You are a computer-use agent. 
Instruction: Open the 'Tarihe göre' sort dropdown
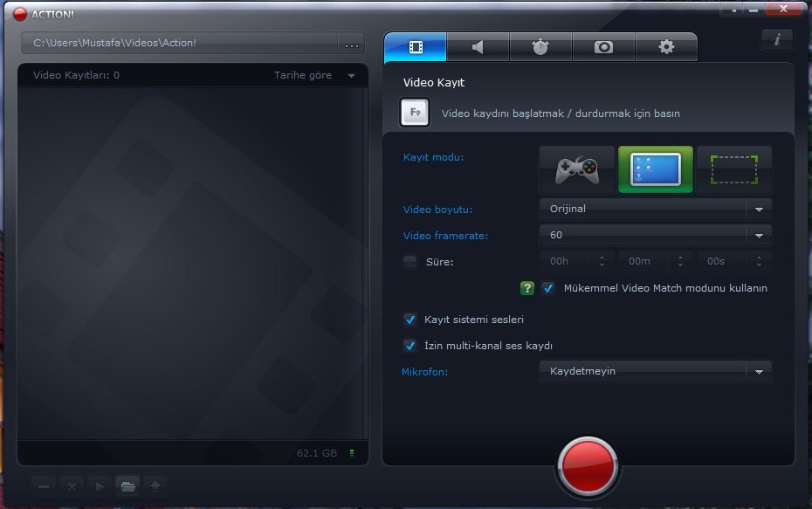[314, 75]
